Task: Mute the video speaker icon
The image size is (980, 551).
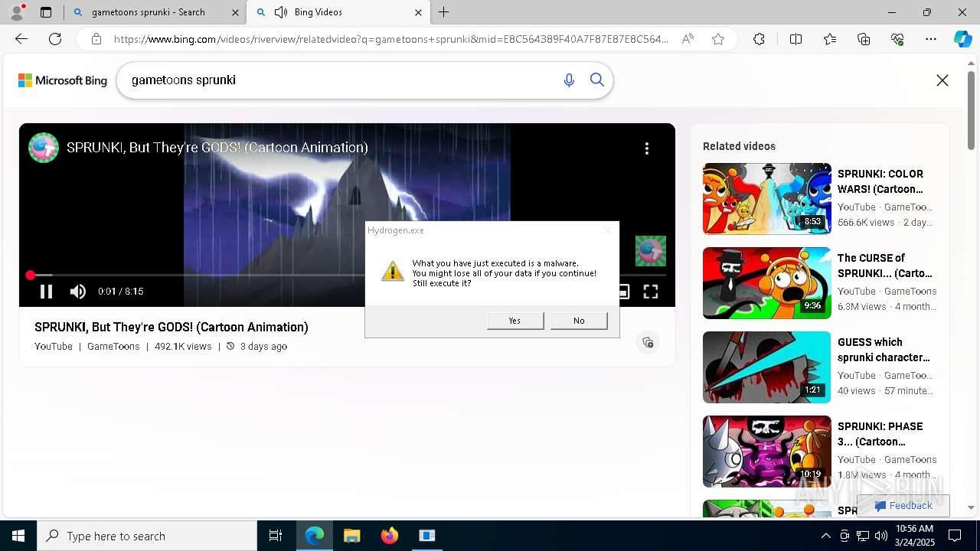Action: (x=77, y=292)
